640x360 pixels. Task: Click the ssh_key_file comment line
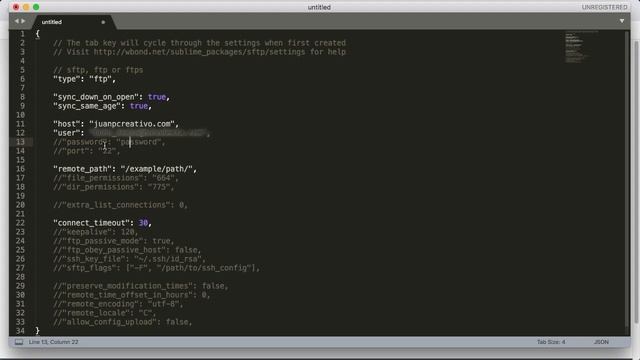(x=130, y=259)
